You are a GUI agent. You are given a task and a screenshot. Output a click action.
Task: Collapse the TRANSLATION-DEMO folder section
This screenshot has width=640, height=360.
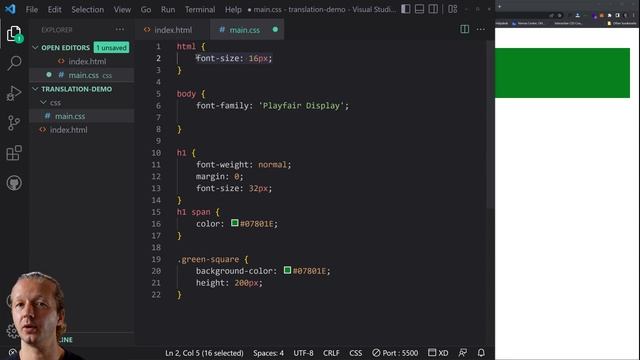35,89
